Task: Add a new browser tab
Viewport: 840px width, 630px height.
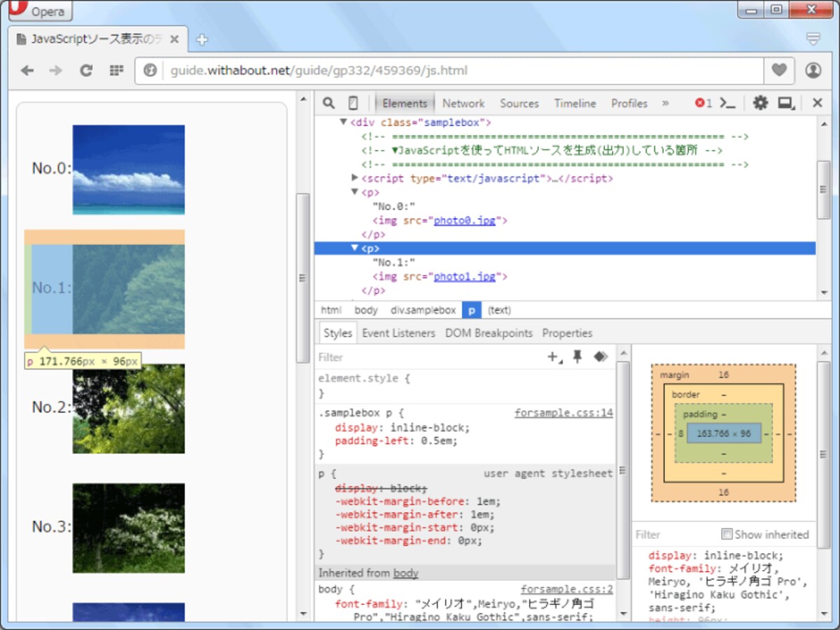Action: tap(202, 40)
